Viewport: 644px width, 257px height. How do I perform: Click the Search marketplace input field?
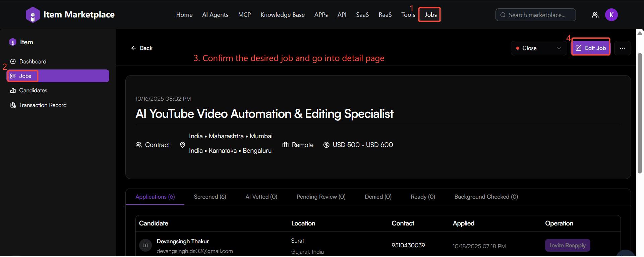(x=536, y=15)
